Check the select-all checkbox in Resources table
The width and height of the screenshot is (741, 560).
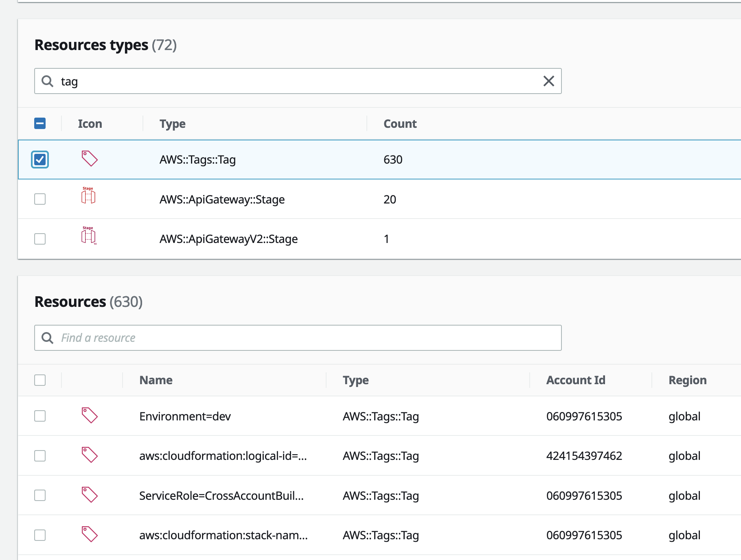pyautogui.click(x=39, y=380)
